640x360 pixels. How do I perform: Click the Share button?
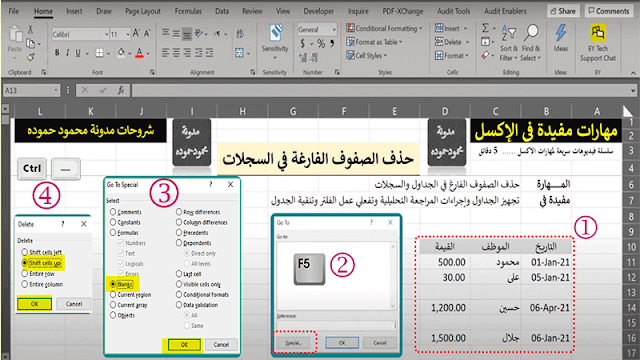tap(563, 11)
